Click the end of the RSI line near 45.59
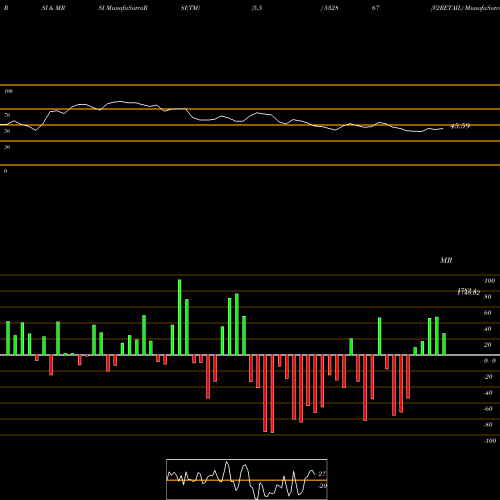Image resolution: width=500 pixels, height=500 pixels. 443,128
